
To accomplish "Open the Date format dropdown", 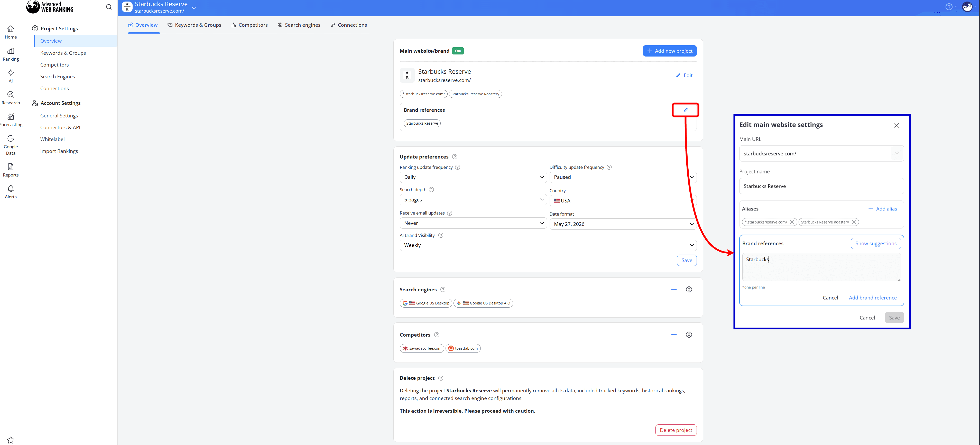I will point(623,224).
